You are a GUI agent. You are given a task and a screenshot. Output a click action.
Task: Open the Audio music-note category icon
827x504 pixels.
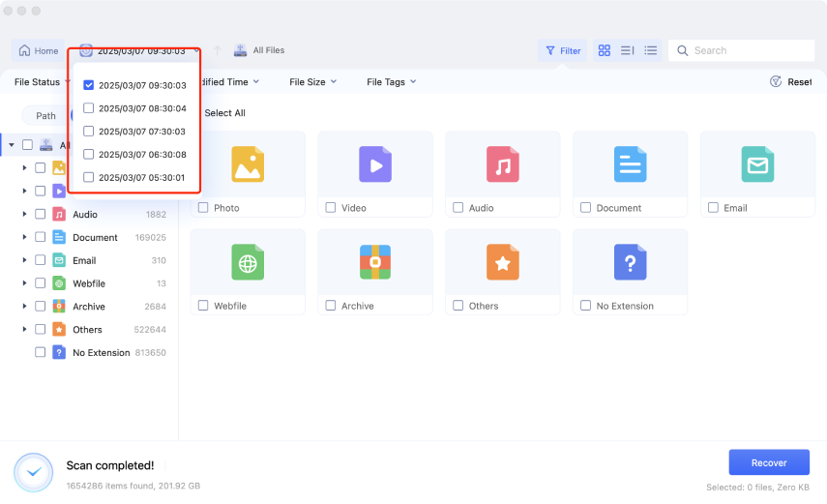point(502,164)
